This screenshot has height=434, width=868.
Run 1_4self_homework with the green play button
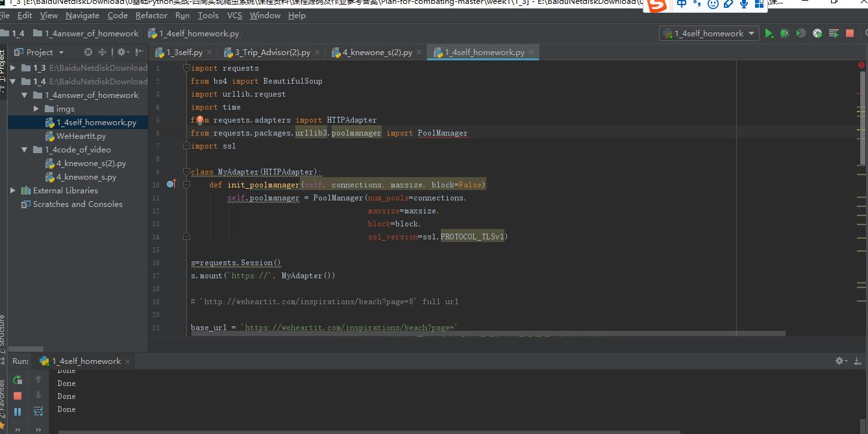(x=769, y=33)
